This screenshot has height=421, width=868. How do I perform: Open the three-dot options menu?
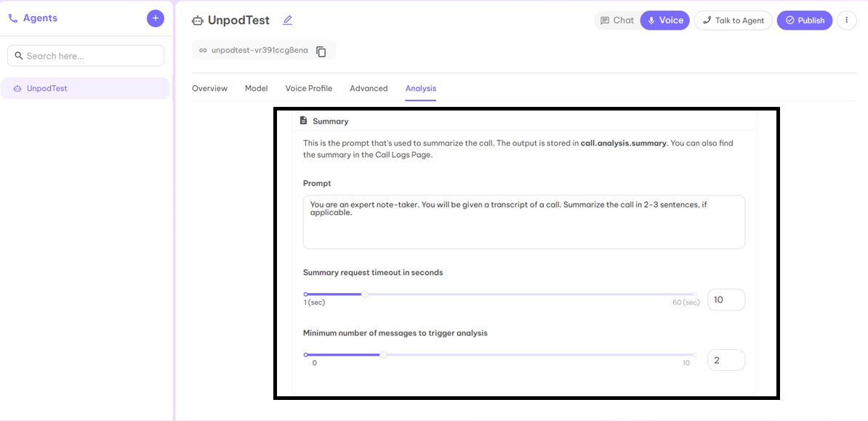846,20
